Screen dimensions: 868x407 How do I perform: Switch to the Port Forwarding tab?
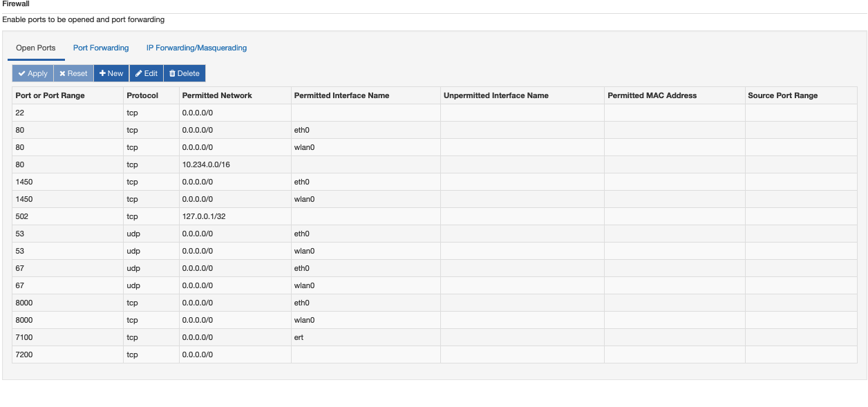tap(101, 48)
